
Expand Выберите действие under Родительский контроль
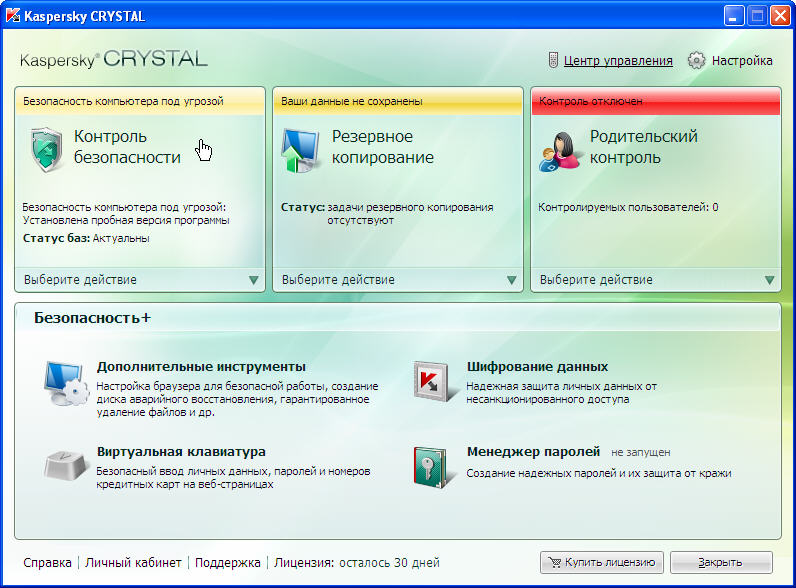pyautogui.click(x=656, y=280)
